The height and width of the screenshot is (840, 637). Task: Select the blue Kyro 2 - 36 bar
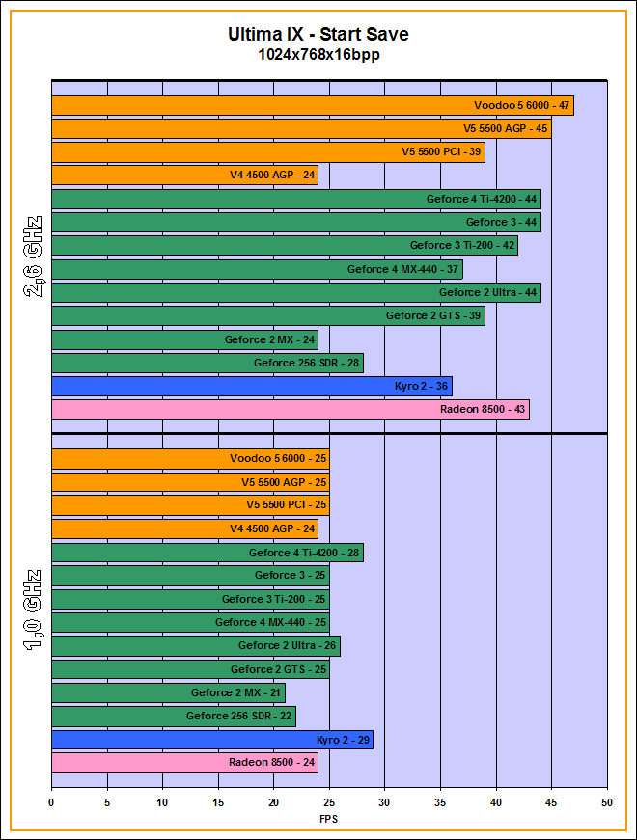point(251,386)
